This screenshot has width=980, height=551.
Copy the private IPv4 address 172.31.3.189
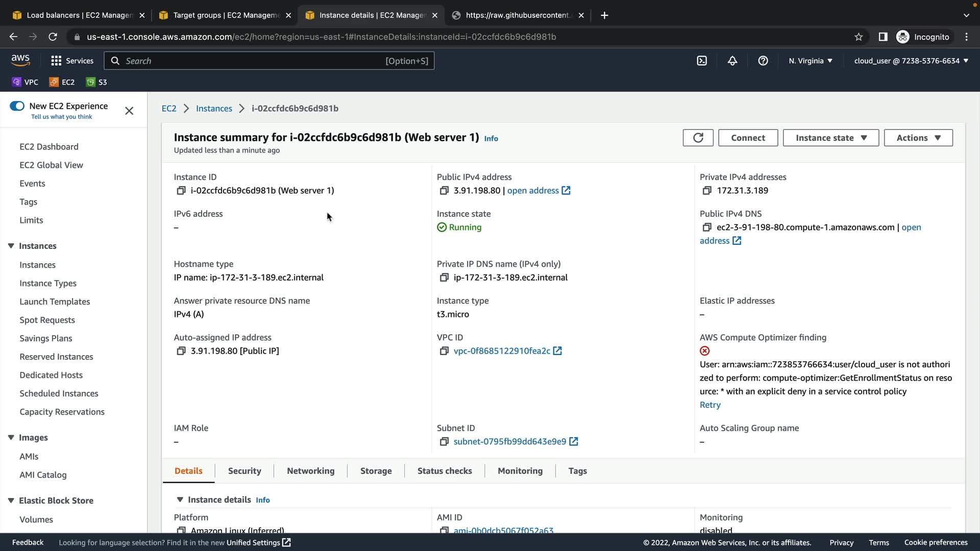click(706, 191)
